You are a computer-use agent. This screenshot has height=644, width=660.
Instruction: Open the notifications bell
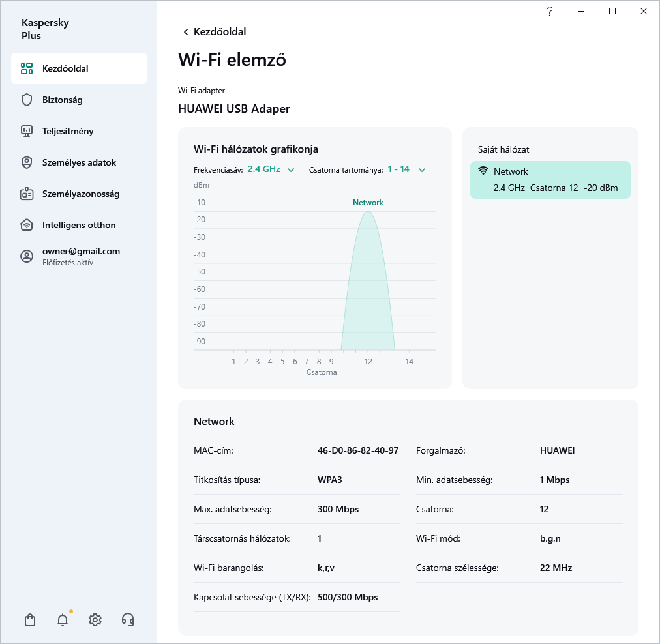pos(62,620)
